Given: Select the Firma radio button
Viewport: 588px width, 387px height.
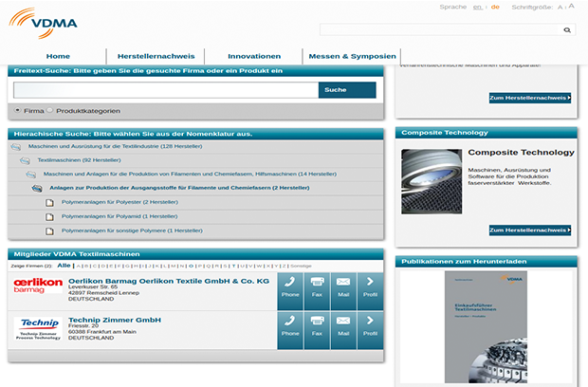Looking at the screenshot, I should coord(17,110).
